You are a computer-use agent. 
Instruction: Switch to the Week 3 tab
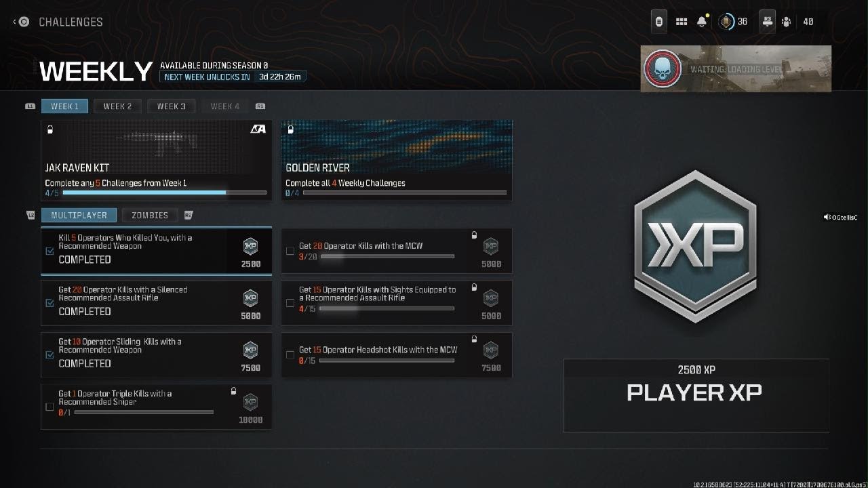(172, 106)
